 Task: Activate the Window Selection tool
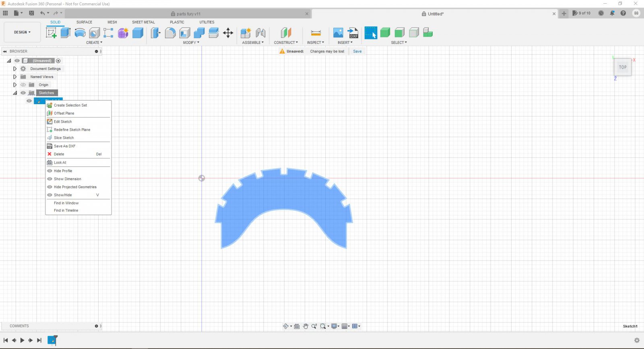(371, 33)
